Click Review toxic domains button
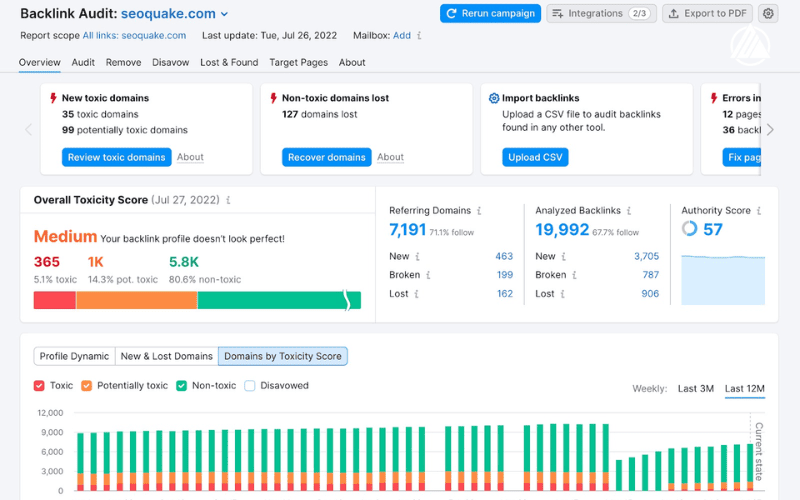The width and height of the screenshot is (800, 500). click(x=116, y=157)
